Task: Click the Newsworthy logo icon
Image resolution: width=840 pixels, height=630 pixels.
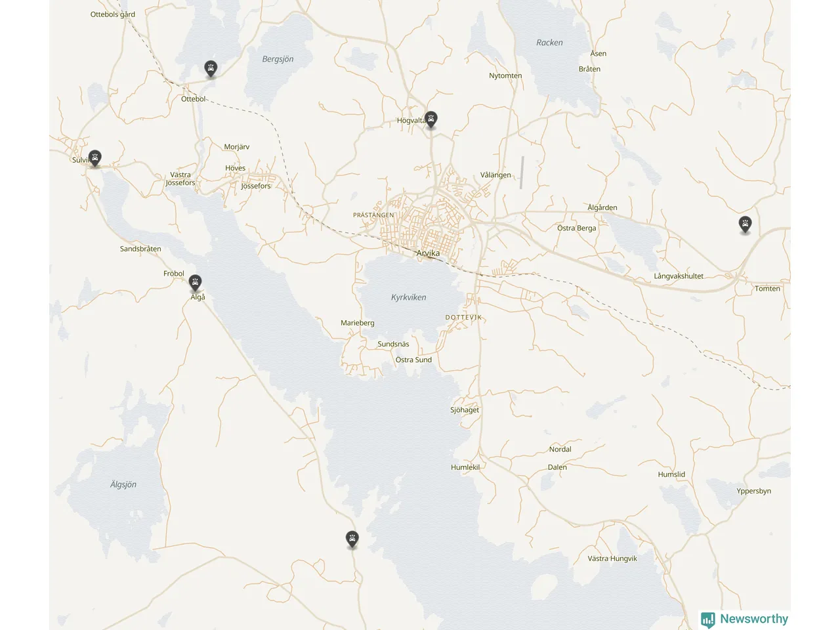Action: 708,619
